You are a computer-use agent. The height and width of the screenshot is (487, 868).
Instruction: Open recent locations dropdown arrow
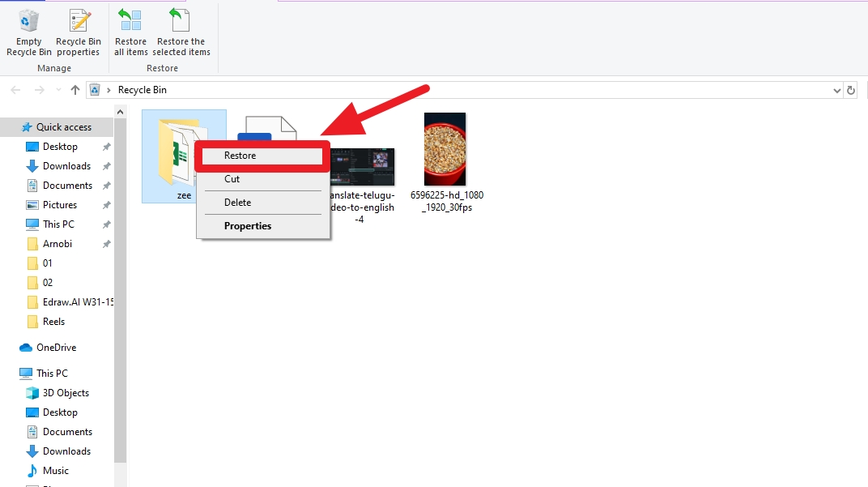pyautogui.click(x=58, y=90)
